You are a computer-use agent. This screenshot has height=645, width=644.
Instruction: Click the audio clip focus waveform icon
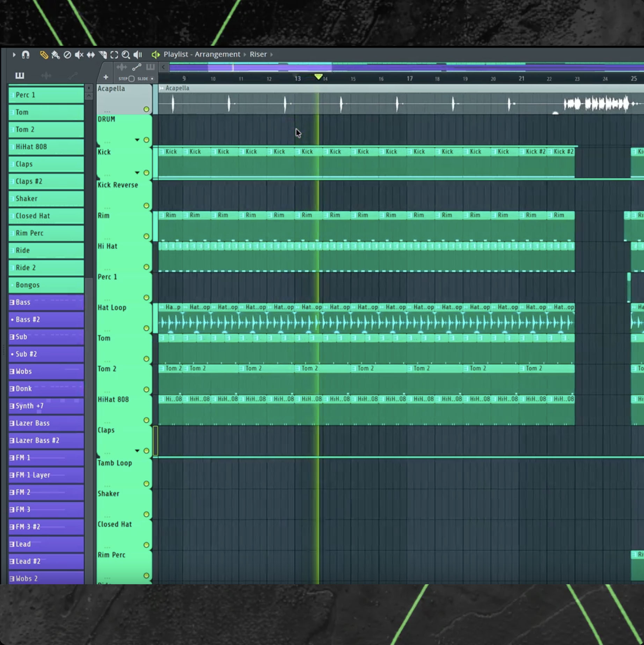click(x=122, y=67)
